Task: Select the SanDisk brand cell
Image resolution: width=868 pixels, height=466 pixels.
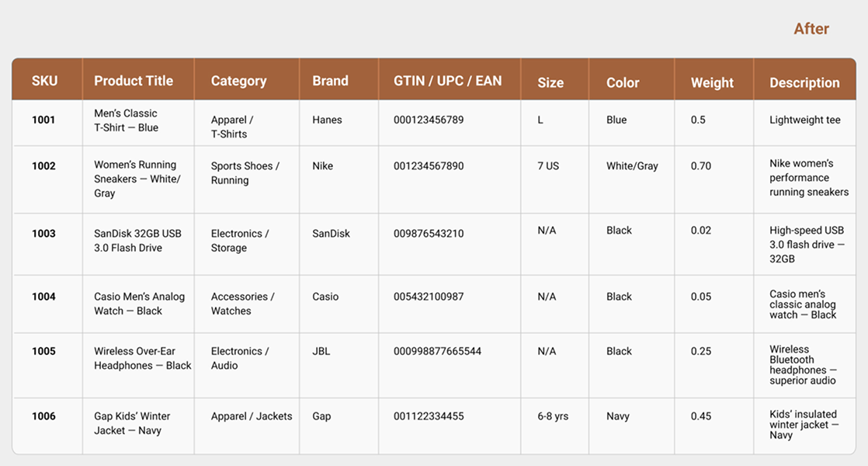Action: click(331, 233)
